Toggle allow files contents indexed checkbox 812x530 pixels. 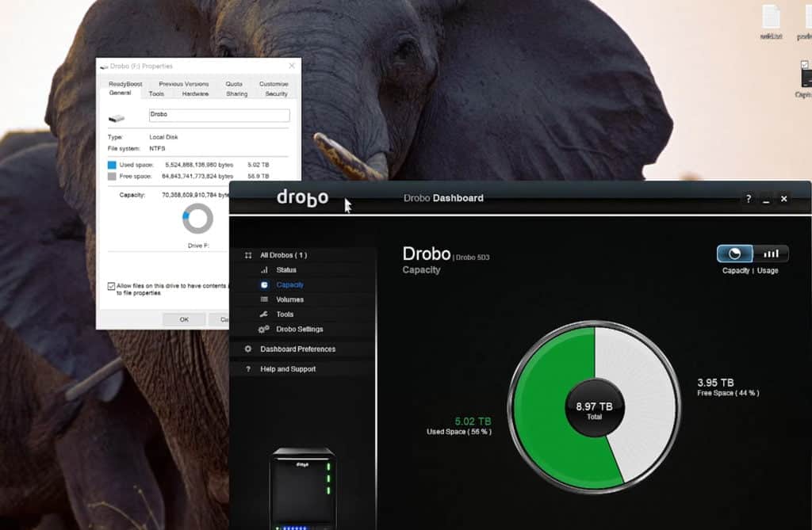111,286
